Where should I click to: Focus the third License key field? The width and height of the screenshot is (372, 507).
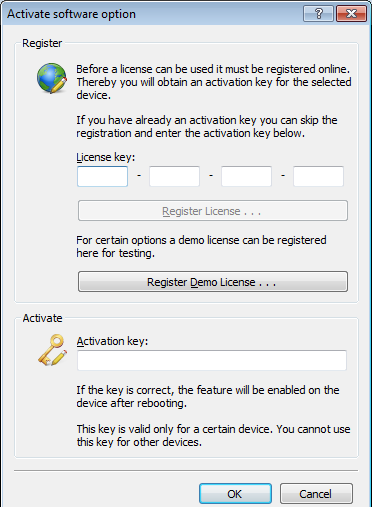(246, 176)
